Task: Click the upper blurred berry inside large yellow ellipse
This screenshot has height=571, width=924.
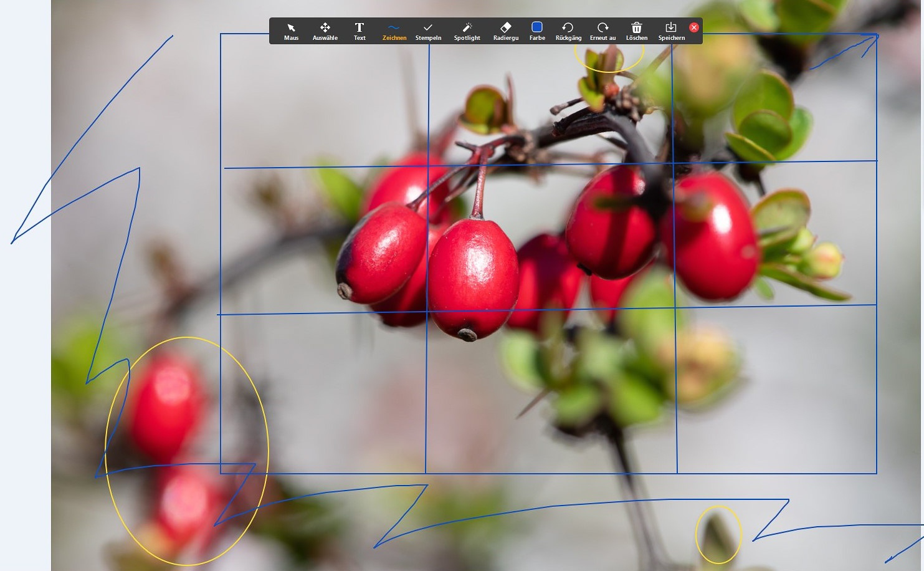Action: coord(166,405)
